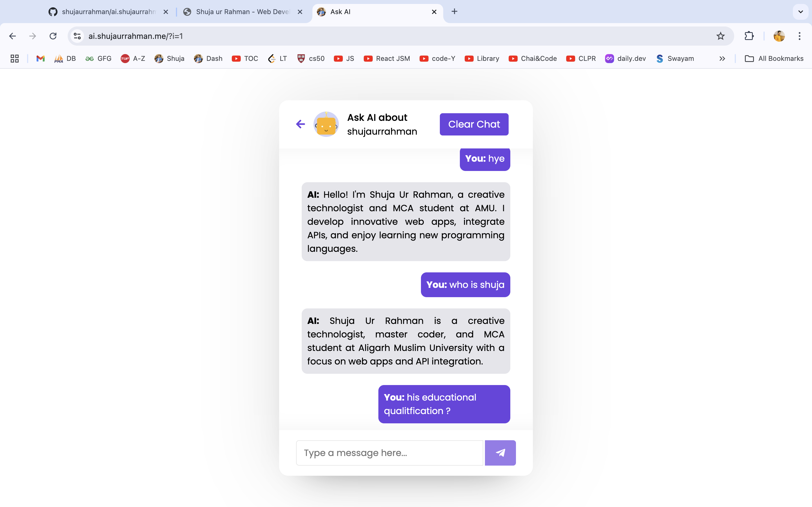Open the daily.dev bookmark

625,58
